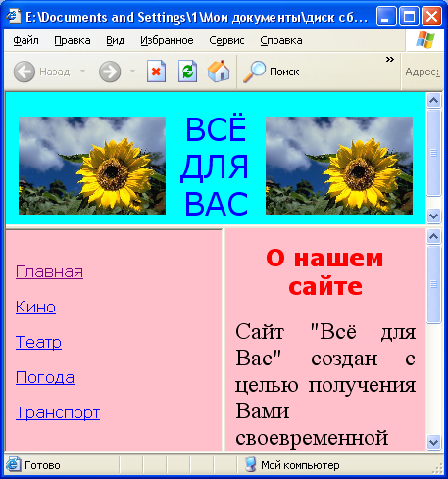Image resolution: width=448 pixels, height=479 pixels.
Task: Click the О нашем сайте heading
Action: pyautogui.click(x=324, y=272)
